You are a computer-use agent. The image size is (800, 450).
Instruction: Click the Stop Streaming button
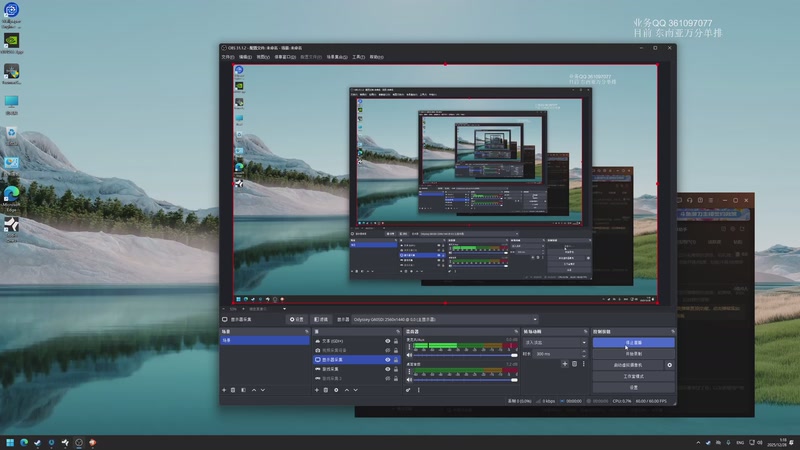pyautogui.click(x=633, y=342)
